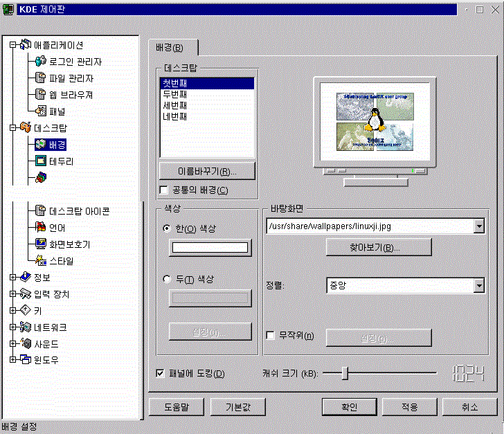Click the monitor wallpaper preview
This screenshot has width=504, height=434.
(375, 122)
